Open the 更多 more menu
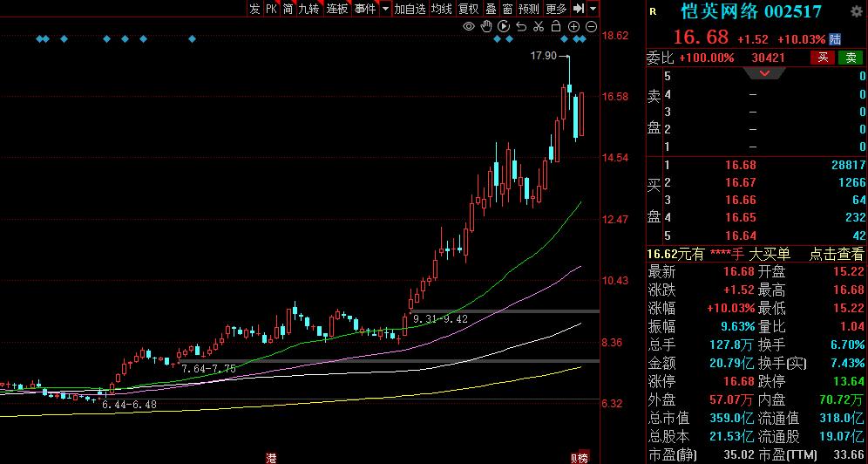Image resolution: width=868 pixels, height=464 pixels. (556, 9)
